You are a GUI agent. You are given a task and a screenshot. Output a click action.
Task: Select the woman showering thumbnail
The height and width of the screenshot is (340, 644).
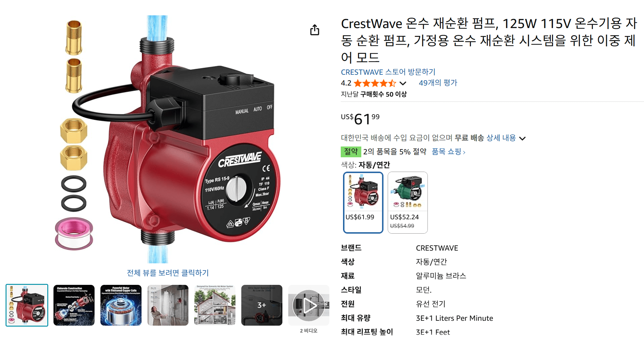(x=168, y=305)
